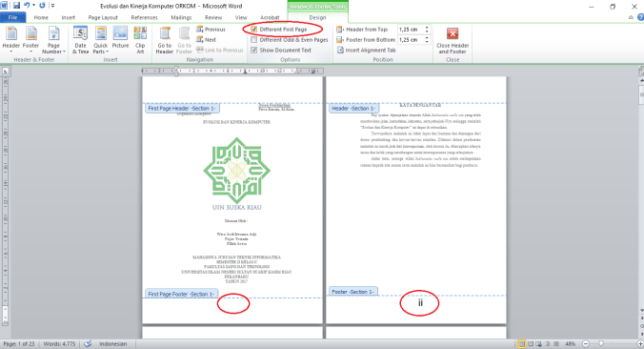Click the Word Help question mark icon

tap(640, 17)
